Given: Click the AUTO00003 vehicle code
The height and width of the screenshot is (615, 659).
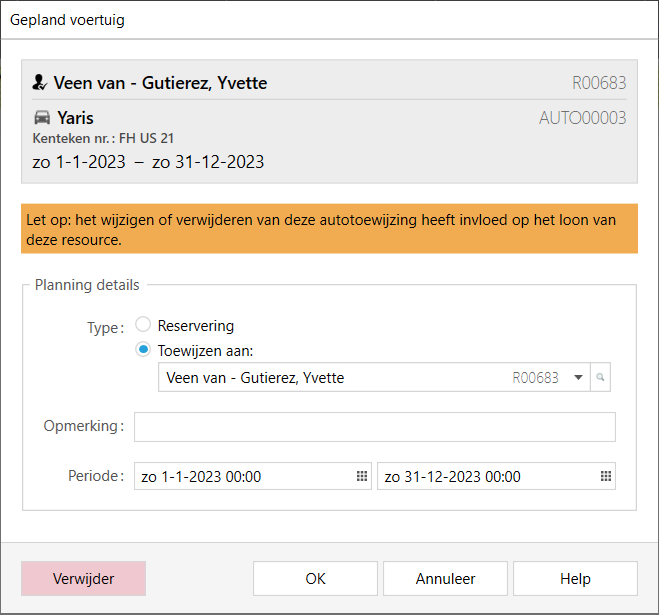Looking at the screenshot, I should pyautogui.click(x=582, y=118).
